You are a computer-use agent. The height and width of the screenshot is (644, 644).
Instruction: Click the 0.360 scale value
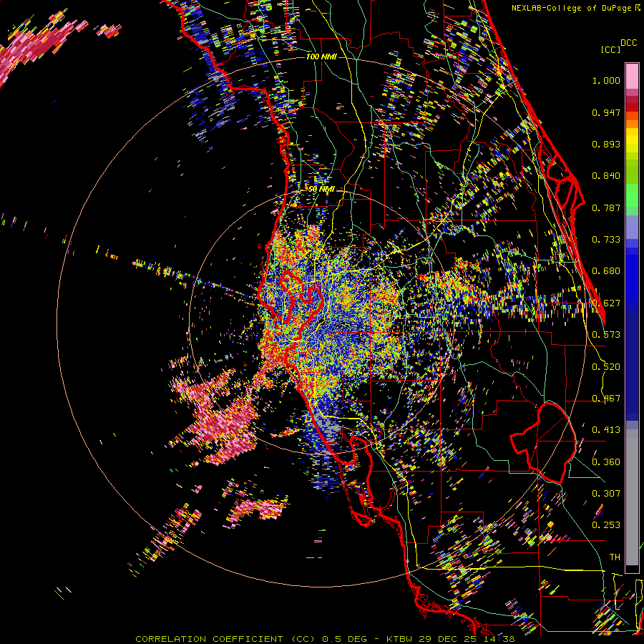click(x=606, y=462)
